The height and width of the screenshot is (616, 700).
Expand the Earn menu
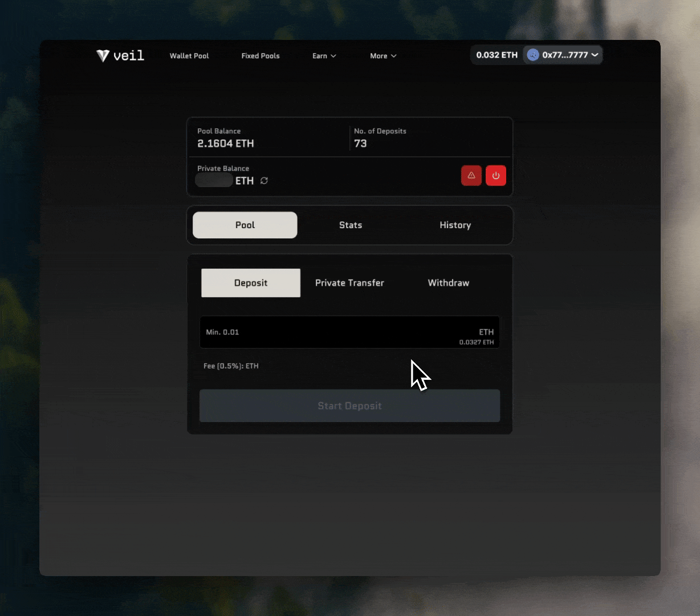(x=324, y=56)
